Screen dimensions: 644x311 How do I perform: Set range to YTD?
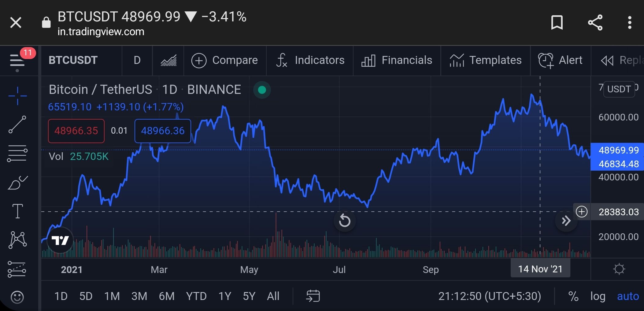click(196, 296)
